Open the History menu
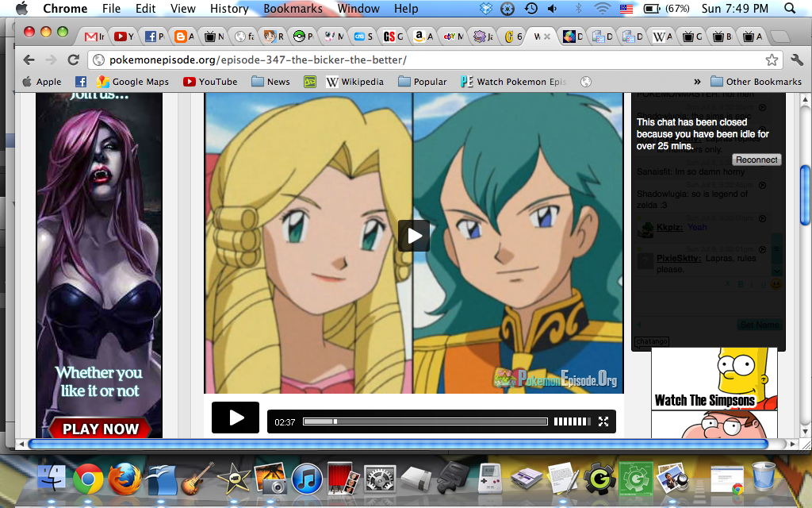Image resolution: width=812 pixels, height=508 pixels. tap(229, 8)
